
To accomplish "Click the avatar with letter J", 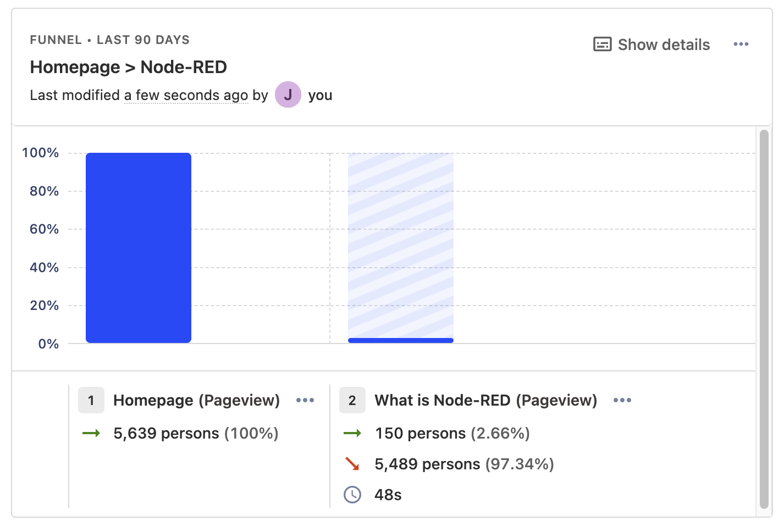I will click(288, 95).
